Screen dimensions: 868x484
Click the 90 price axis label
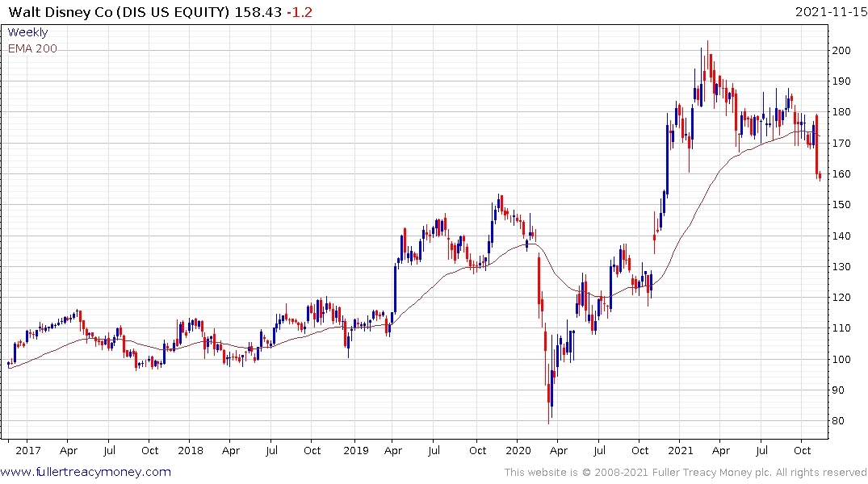click(x=838, y=390)
